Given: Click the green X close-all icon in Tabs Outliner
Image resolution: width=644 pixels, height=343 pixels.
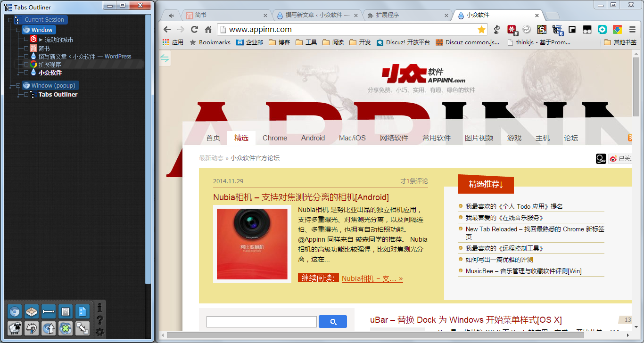Looking at the screenshot, I should [66, 328].
